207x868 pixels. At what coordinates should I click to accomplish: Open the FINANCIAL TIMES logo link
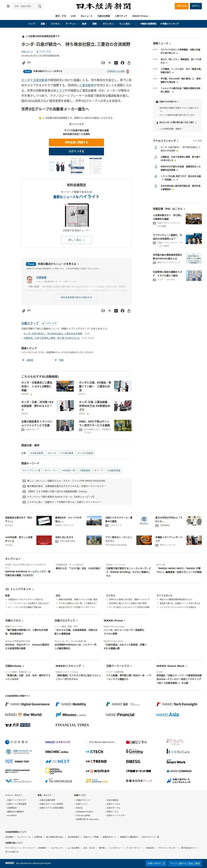coord(72,725)
